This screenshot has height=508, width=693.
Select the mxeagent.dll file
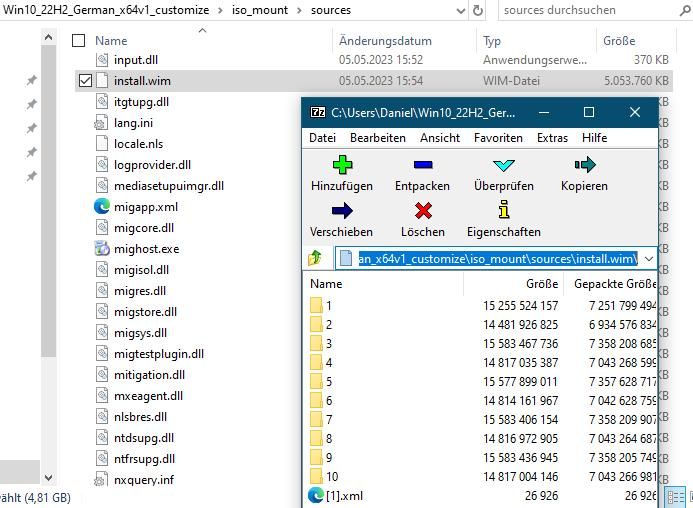(148, 396)
